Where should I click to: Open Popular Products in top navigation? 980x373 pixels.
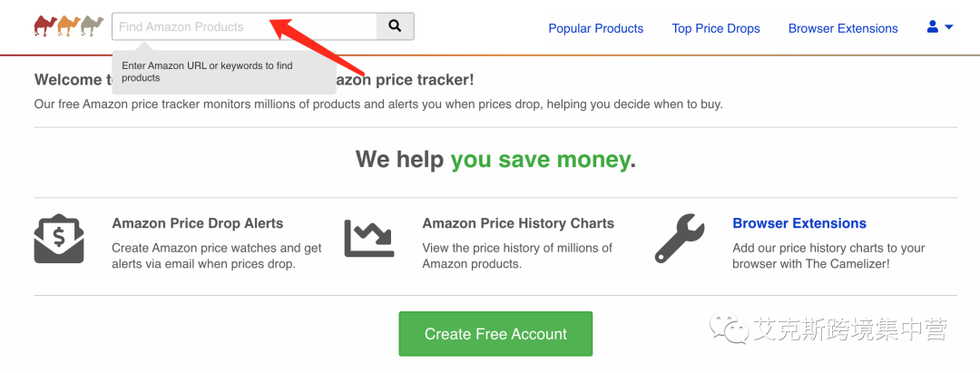[x=595, y=28]
